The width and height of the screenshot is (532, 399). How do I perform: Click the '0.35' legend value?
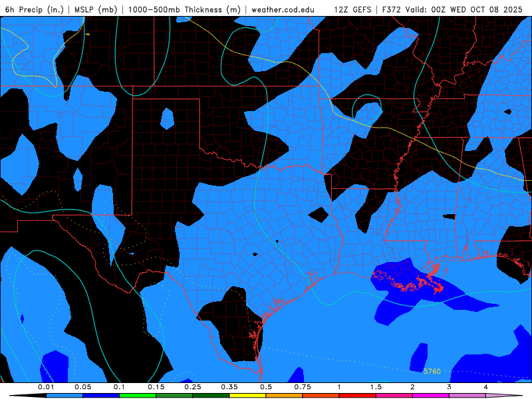pos(229,387)
